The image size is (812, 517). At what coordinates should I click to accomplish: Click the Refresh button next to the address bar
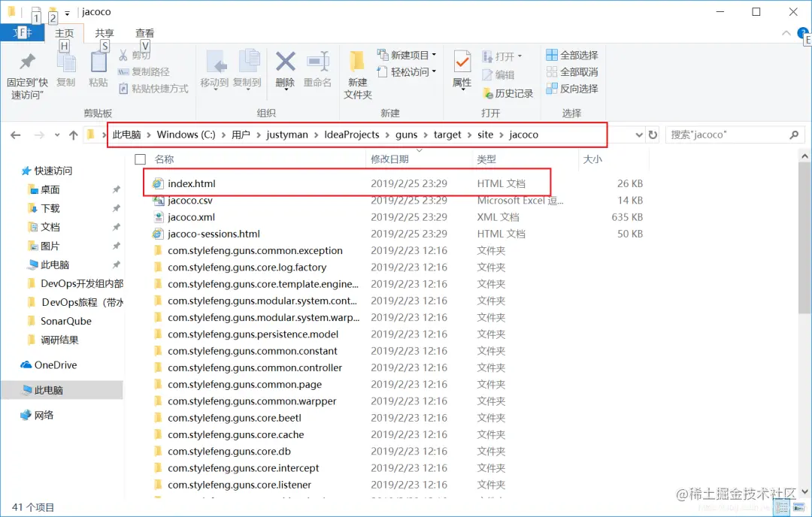click(x=653, y=135)
